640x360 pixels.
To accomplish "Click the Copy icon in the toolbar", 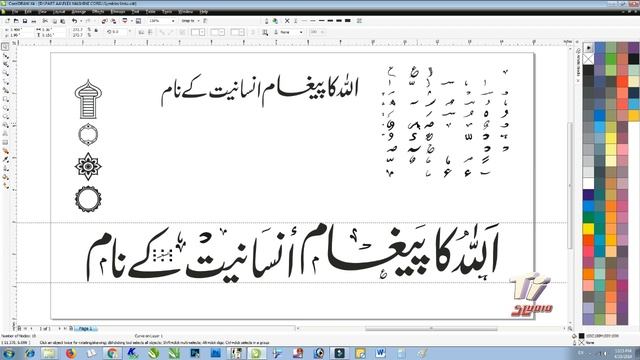I will [x=54, y=21].
